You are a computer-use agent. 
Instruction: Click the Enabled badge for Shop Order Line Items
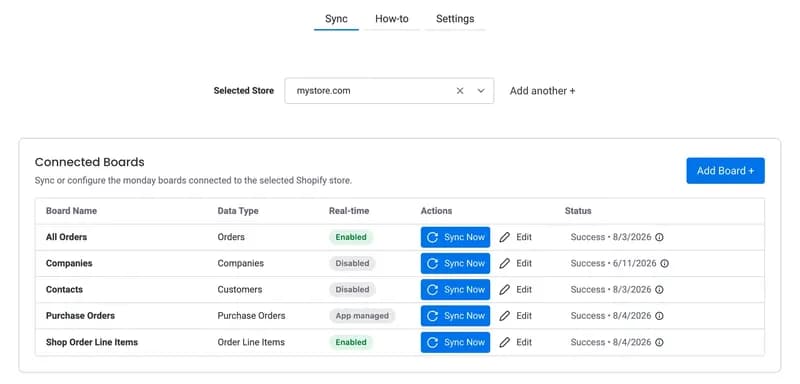[x=351, y=342]
